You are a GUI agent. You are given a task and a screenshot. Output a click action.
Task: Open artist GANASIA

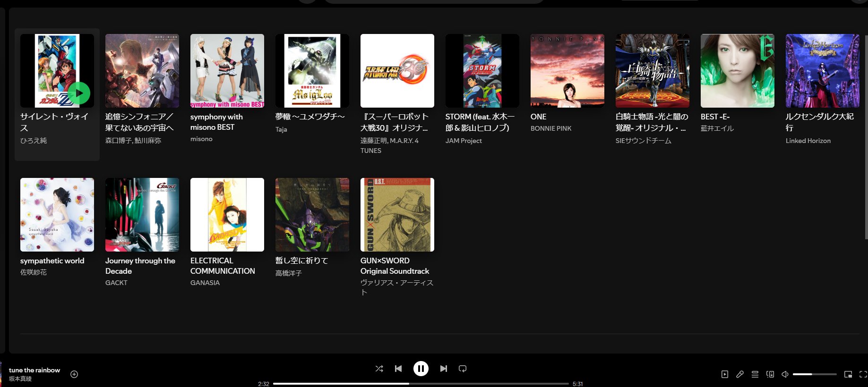coord(205,283)
